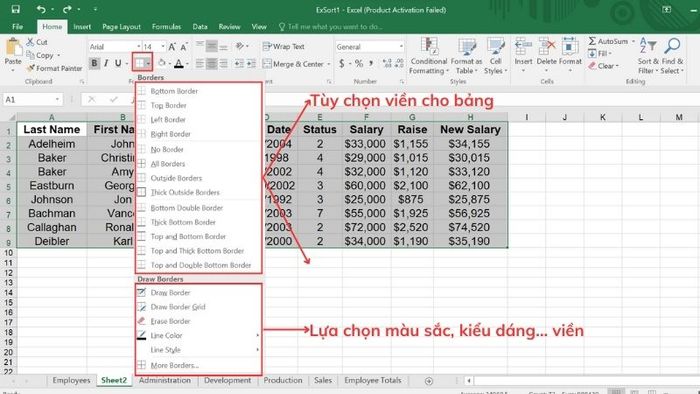This screenshot has width=700, height=394.
Task: Expand the Line Style submenu
Action: (x=198, y=350)
